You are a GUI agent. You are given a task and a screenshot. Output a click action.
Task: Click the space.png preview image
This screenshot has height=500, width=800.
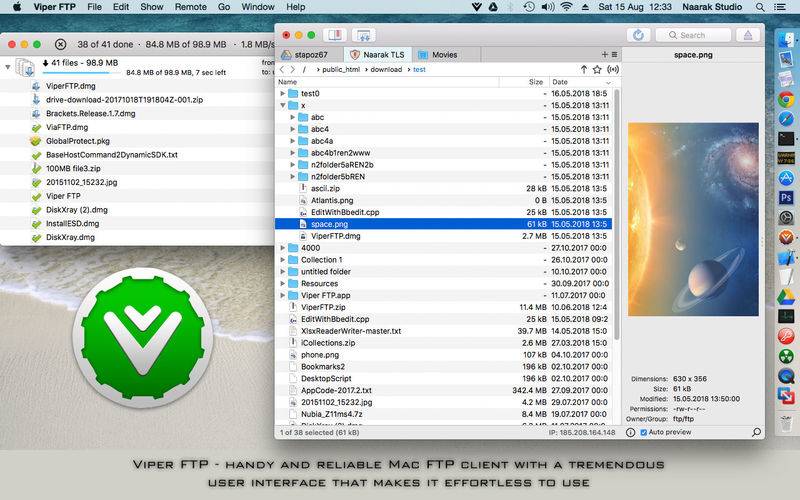693,219
